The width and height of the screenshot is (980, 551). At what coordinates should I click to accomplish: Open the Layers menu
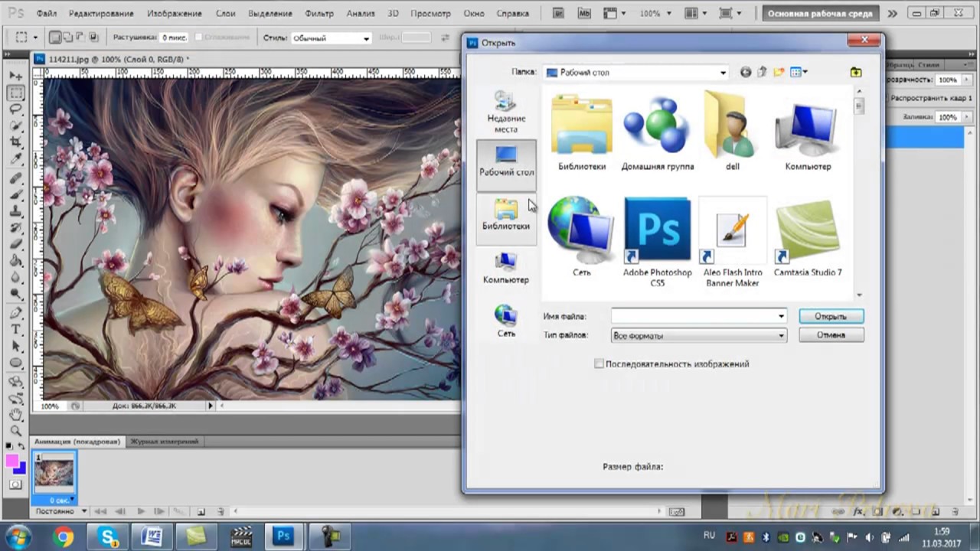[x=225, y=14]
